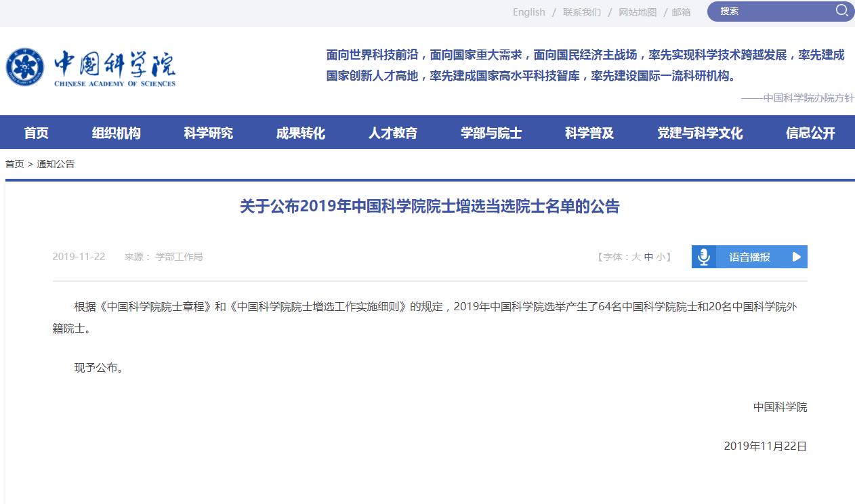Click 通知公告 in the breadcrumb
The width and height of the screenshot is (855, 504).
point(56,164)
